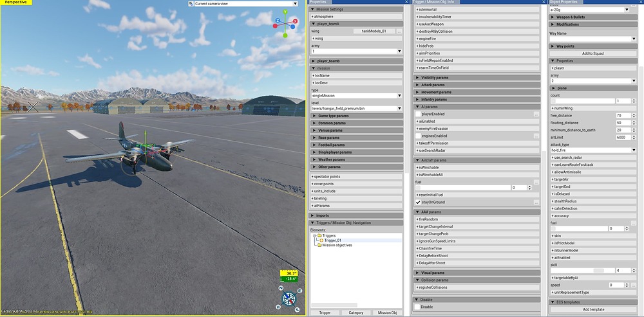Expand the '+ briefing' row
Image resolution: width=644 pixels, height=317 pixels.
click(357, 199)
